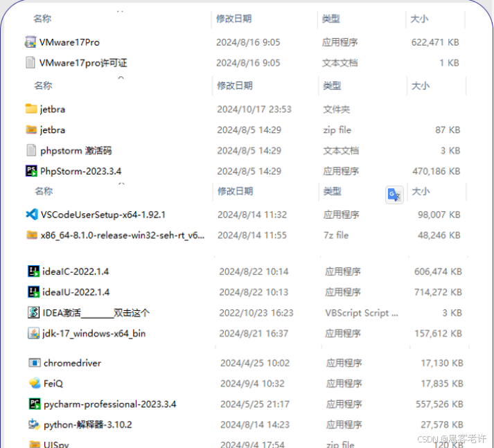
Task: Select the PhpStorm-2023.3.4 file name
Action: pyautogui.click(x=80, y=171)
